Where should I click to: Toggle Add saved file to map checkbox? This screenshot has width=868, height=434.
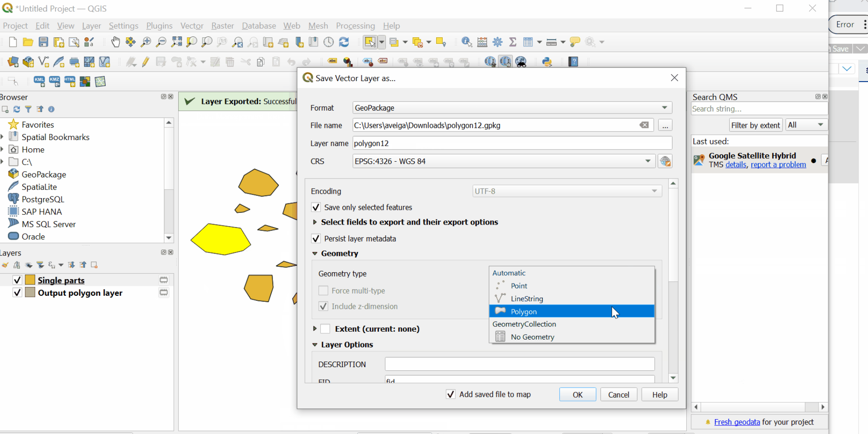pyautogui.click(x=451, y=394)
